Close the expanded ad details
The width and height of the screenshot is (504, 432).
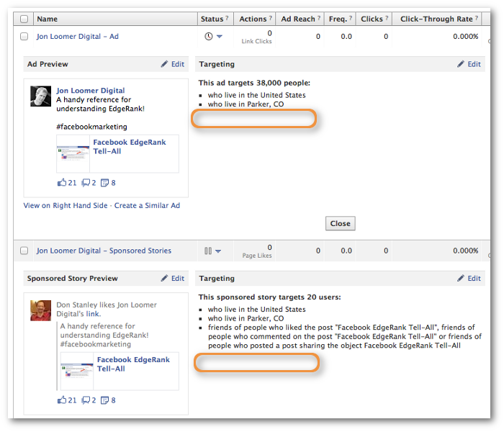(x=341, y=223)
